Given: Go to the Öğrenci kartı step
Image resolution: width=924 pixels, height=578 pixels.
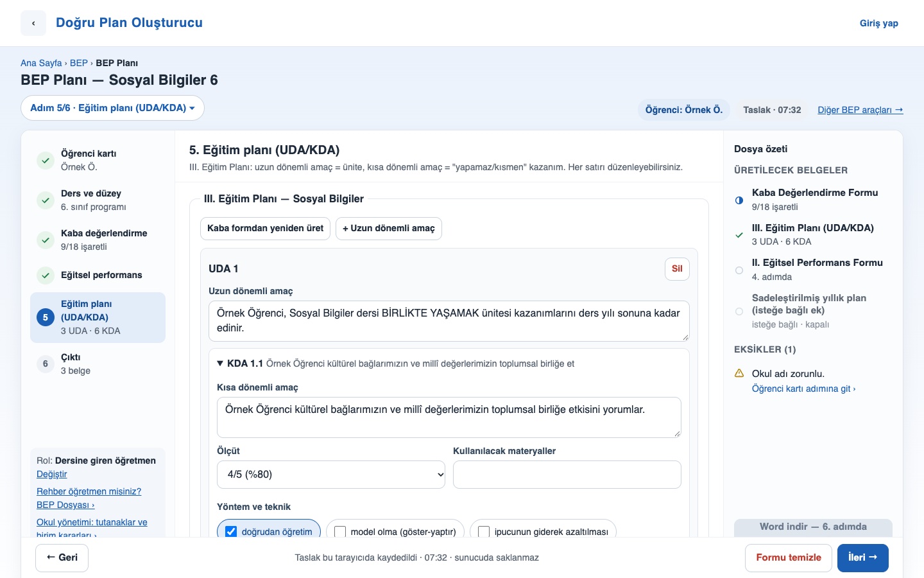Looking at the screenshot, I should tap(98, 161).
